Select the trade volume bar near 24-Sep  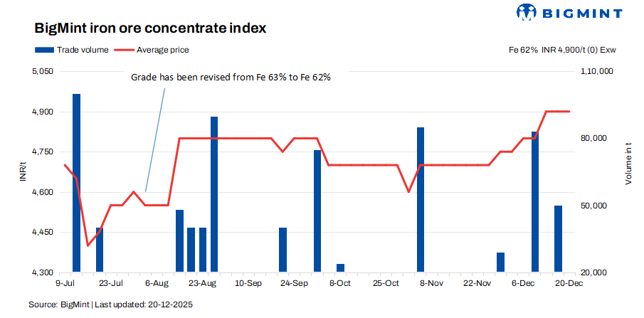pyautogui.click(x=283, y=249)
